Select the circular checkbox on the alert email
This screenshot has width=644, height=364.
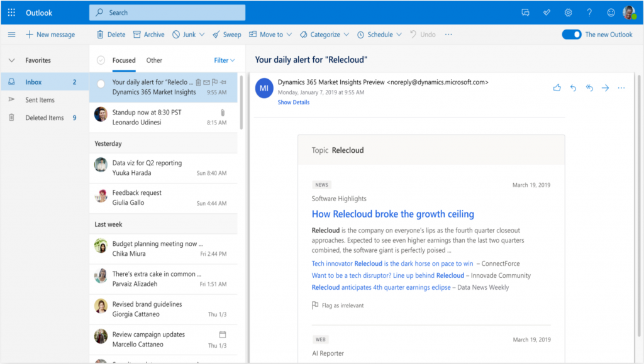coord(101,82)
